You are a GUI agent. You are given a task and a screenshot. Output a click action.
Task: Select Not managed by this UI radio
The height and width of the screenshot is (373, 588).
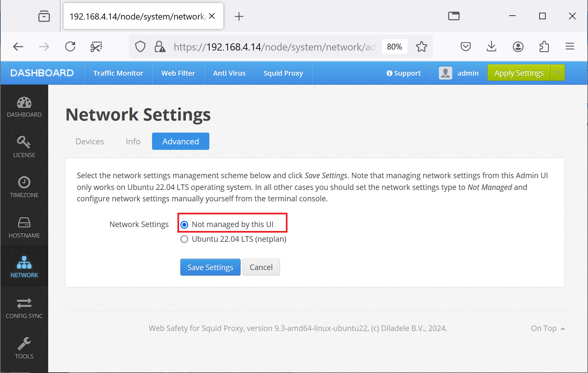184,225
